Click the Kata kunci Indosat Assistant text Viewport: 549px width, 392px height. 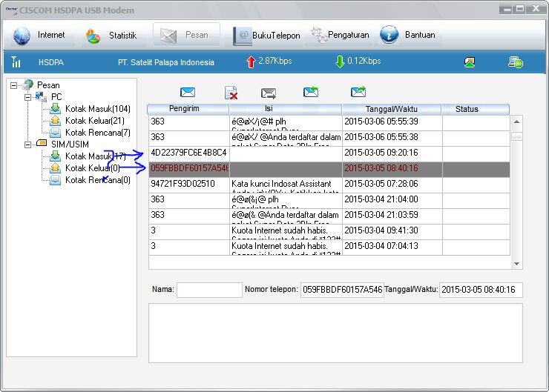281,184
